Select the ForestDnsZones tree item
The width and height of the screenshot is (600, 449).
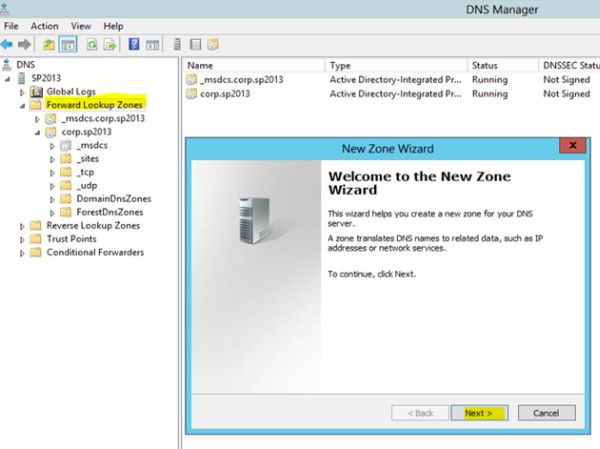coord(109,212)
